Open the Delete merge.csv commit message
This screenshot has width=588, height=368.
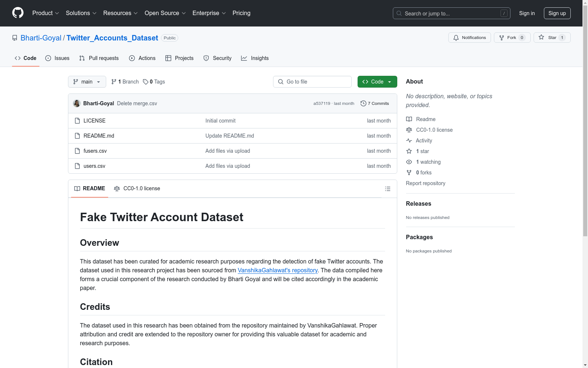click(137, 103)
